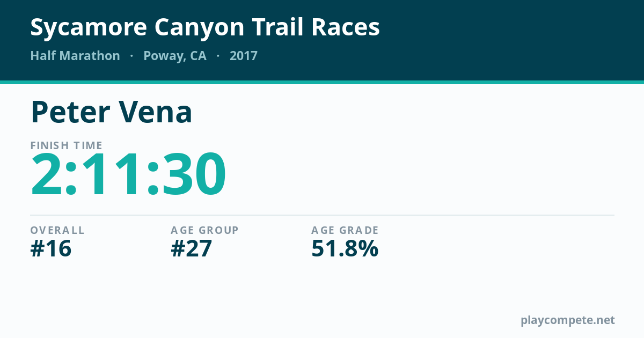Select the #16 overall rank

pyautogui.click(x=51, y=249)
